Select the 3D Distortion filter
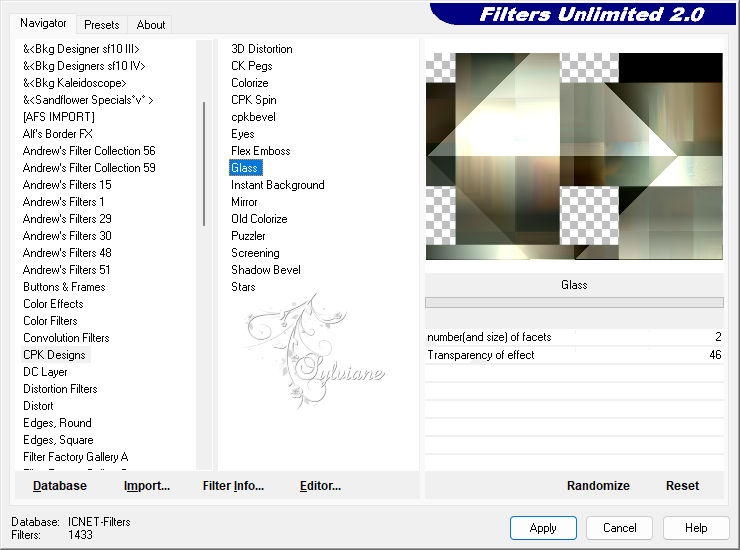This screenshot has height=550, width=740. [261, 49]
